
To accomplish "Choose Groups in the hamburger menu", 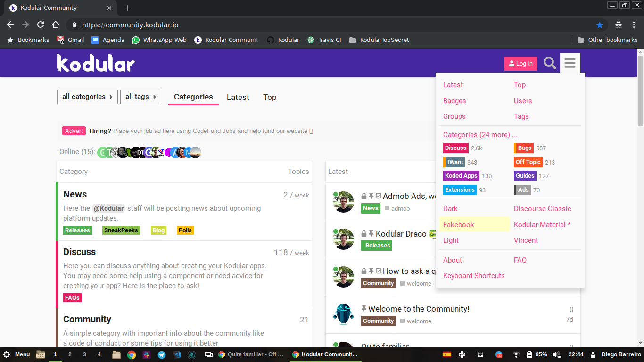I will [454, 116].
